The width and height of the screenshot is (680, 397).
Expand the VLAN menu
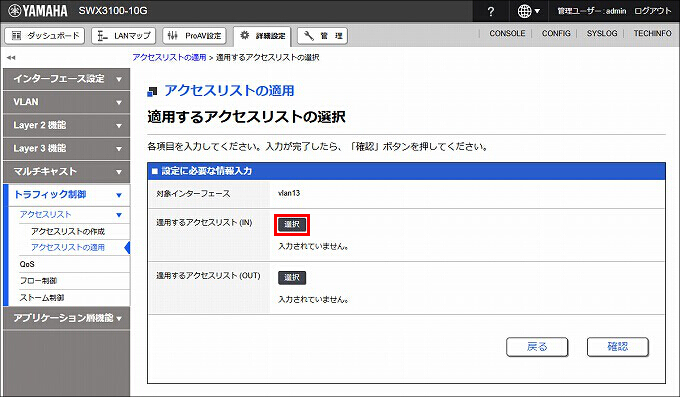[66, 102]
